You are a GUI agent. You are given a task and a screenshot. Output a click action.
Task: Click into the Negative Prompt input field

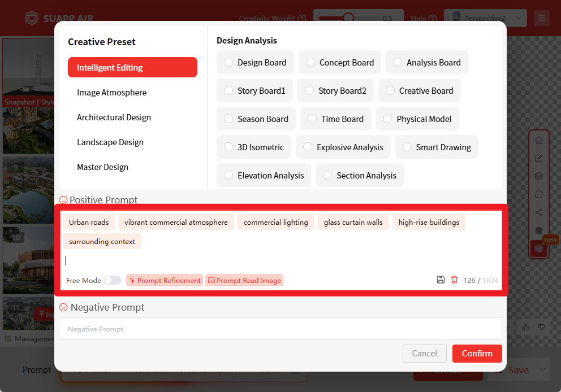pos(280,329)
